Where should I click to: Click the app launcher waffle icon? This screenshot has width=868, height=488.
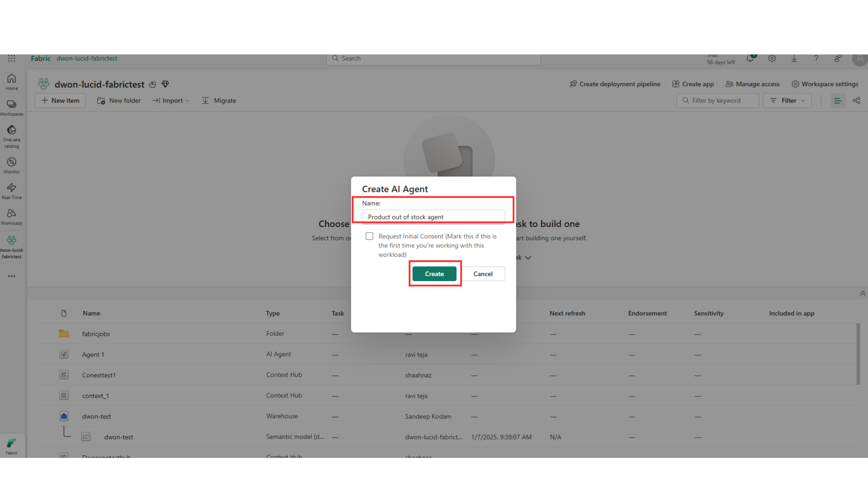pyautogui.click(x=11, y=58)
